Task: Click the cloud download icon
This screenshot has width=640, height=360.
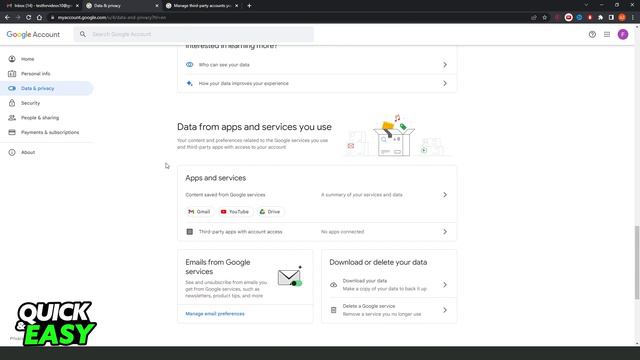Action: 333,285
